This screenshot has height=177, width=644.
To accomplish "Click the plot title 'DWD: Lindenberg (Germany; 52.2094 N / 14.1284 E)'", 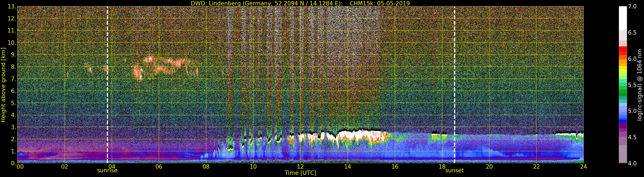I will 267,3.
